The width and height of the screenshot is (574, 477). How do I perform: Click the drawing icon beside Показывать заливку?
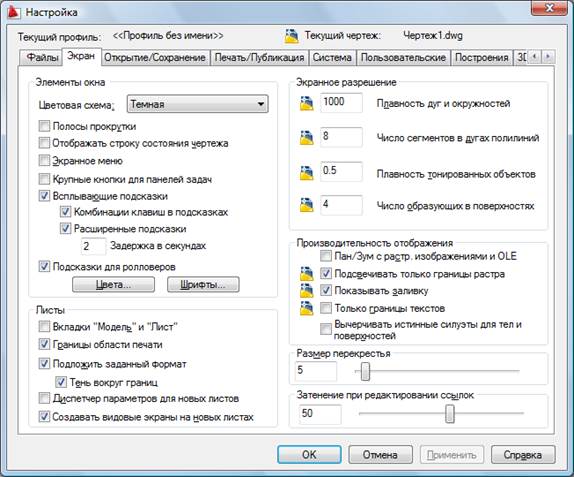point(306,291)
